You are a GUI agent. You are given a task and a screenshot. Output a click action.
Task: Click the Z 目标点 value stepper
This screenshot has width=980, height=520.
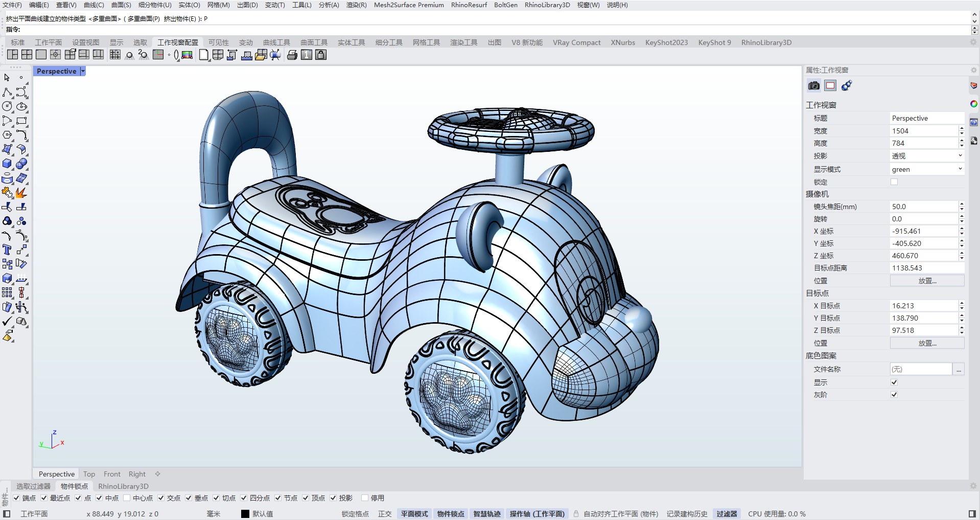tap(962, 330)
